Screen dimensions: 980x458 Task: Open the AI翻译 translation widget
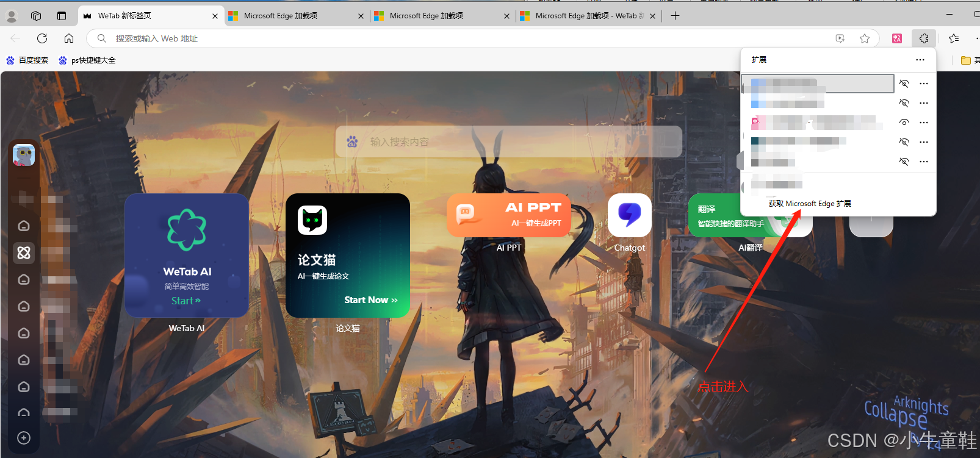750,215
